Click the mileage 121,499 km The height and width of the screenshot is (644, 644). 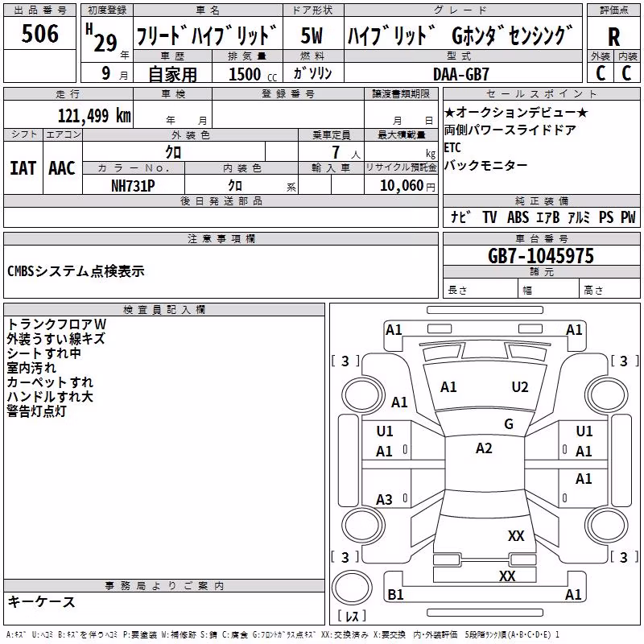coord(94,115)
